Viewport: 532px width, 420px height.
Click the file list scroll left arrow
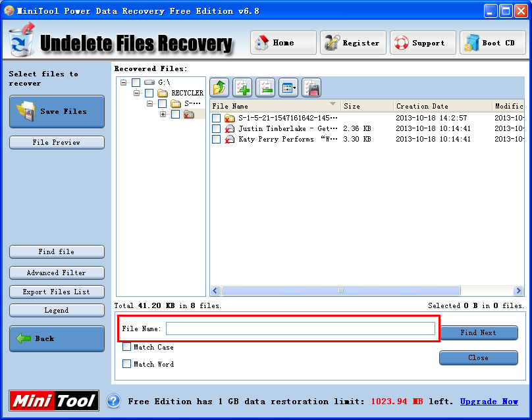(215, 291)
